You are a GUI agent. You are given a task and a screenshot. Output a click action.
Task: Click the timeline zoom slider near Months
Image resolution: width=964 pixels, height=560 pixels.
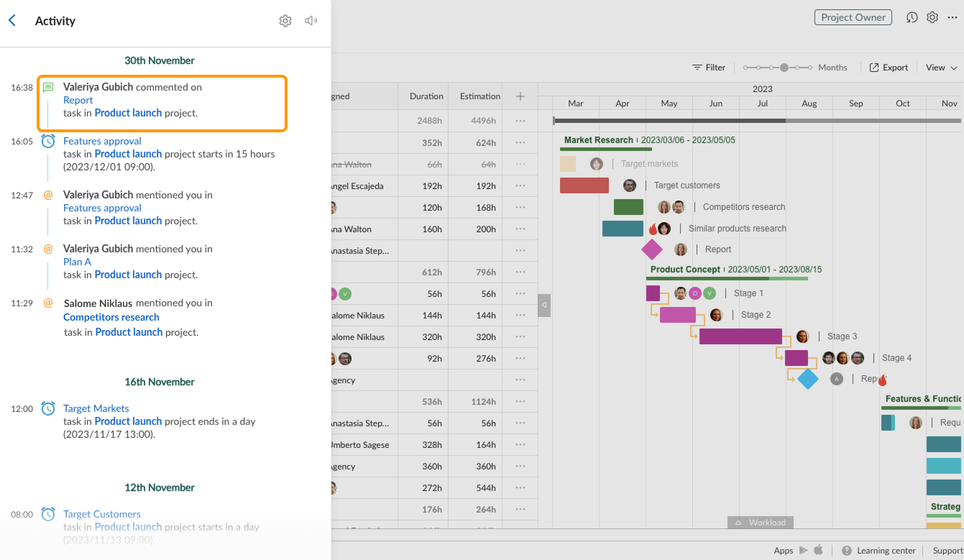(x=785, y=67)
